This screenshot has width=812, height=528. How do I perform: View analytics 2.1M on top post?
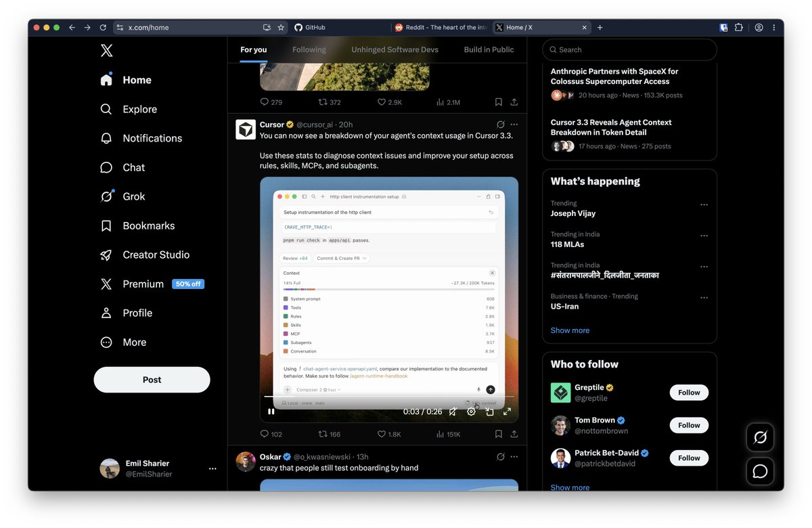(448, 102)
